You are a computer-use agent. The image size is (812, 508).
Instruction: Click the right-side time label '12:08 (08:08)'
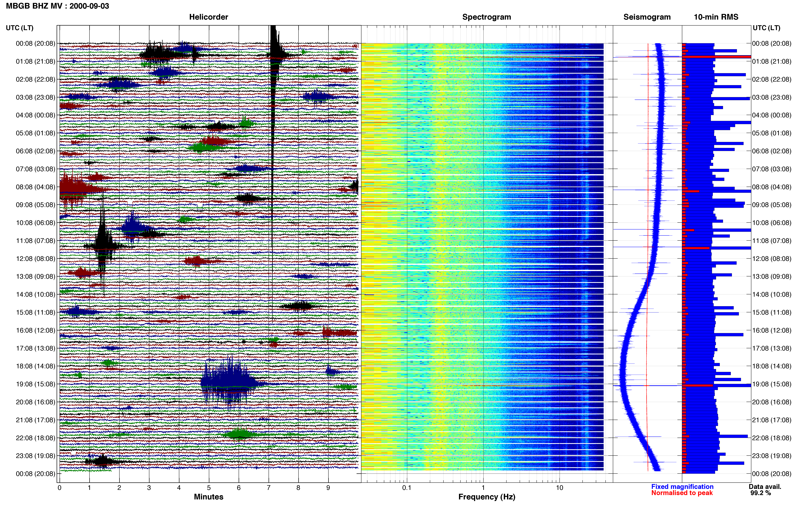[772, 259]
